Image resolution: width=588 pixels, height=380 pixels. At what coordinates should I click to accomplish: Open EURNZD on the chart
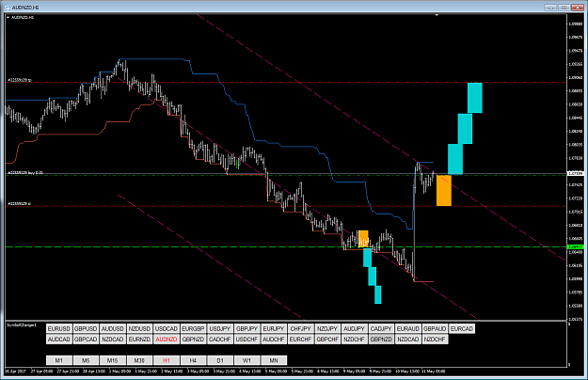(x=139, y=340)
